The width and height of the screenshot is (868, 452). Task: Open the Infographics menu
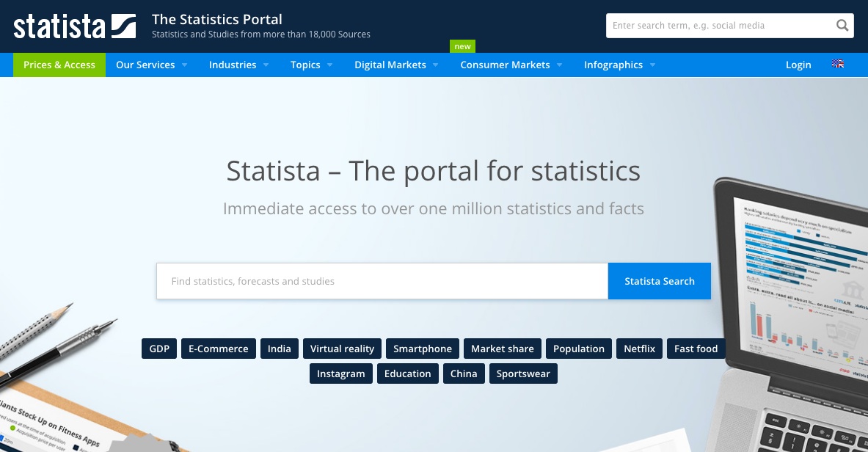(x=613, y=65)
